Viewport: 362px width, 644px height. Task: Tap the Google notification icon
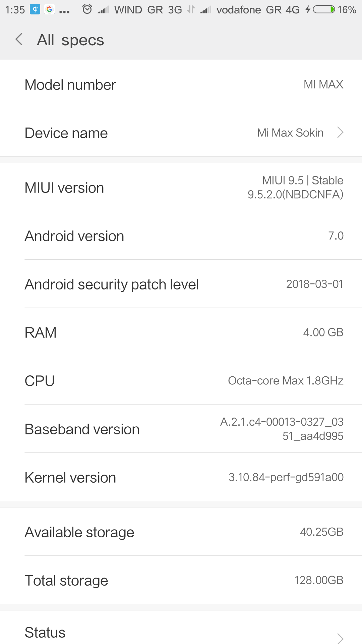tap(49, 9)
